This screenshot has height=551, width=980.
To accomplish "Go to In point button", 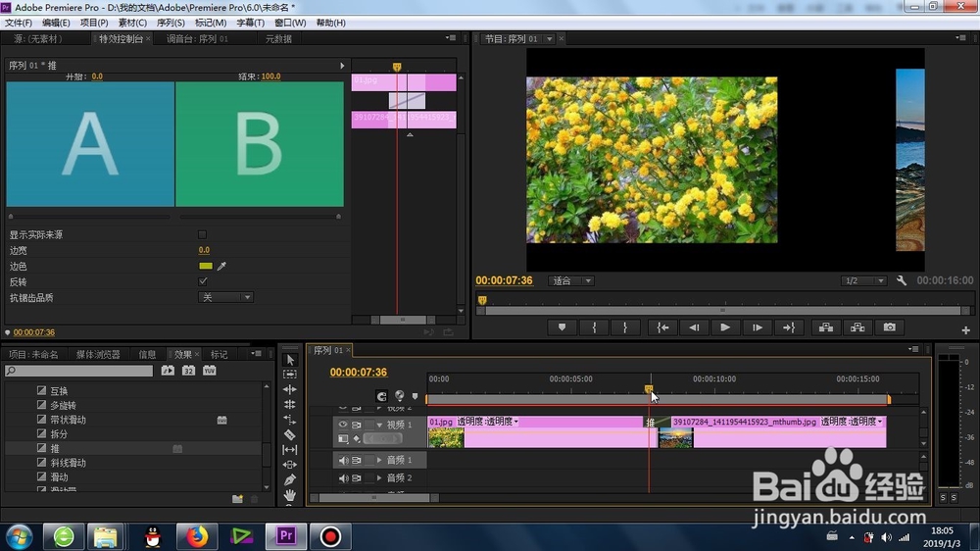I will point(662,327).
